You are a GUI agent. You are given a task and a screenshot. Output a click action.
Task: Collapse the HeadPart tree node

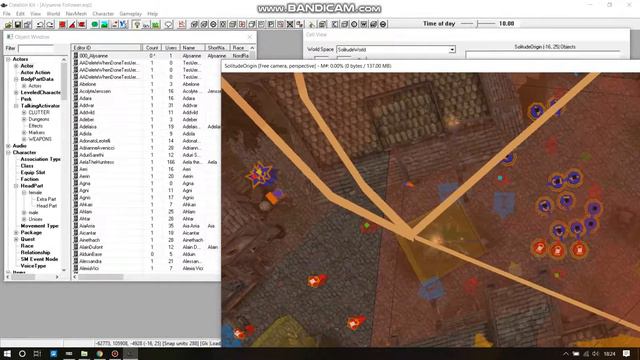pyautogui.click(x=16, y=186)
